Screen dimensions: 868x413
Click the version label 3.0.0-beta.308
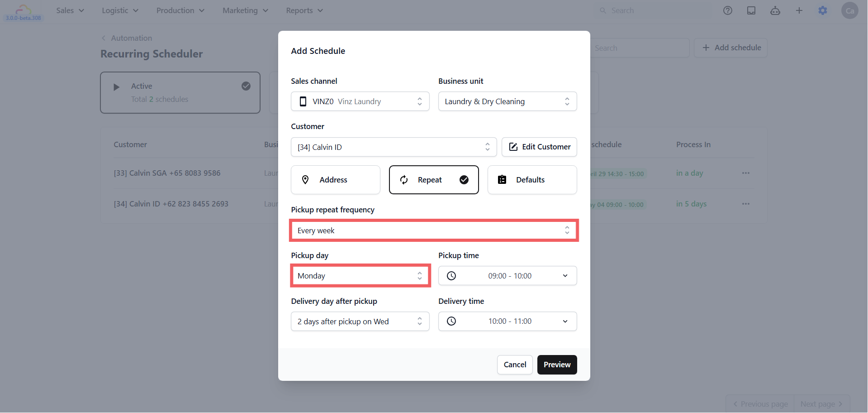coord(23,18)
